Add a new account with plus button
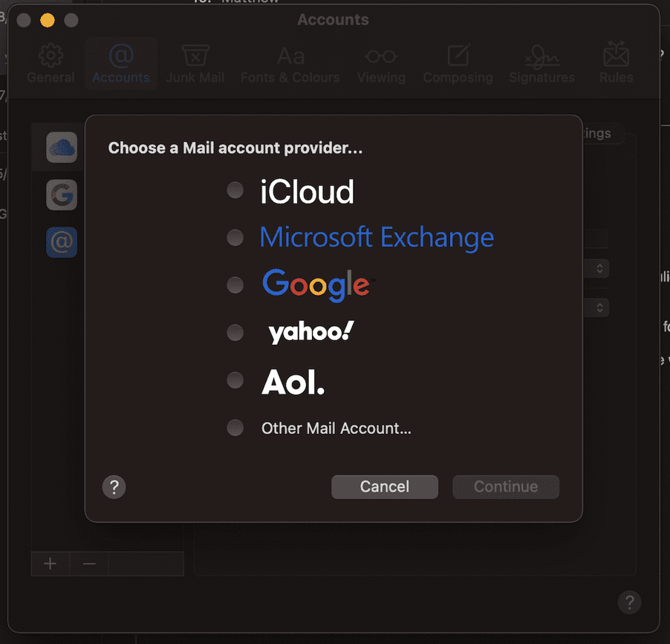This screenshot has height=644, width=670. coord(51,564)
